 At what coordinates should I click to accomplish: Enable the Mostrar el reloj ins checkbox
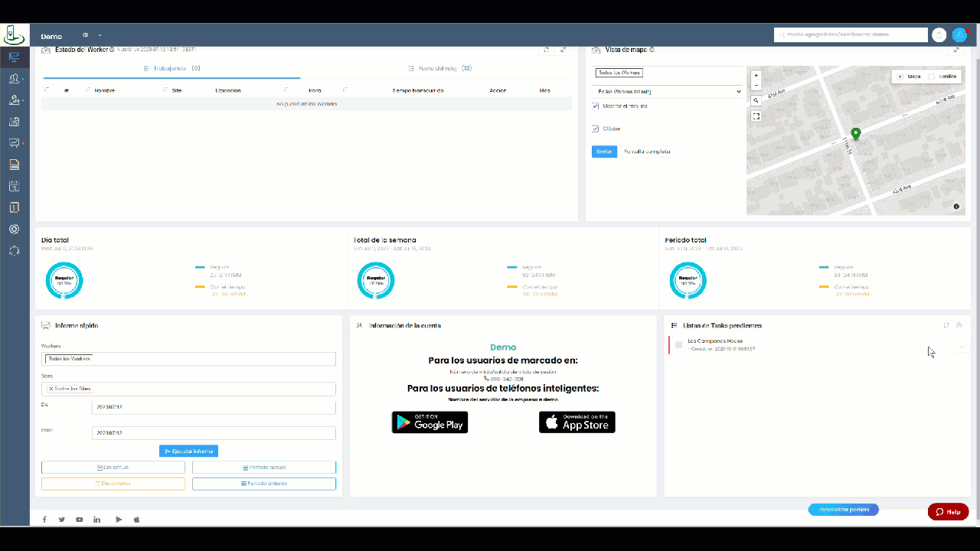pos(596,106)
